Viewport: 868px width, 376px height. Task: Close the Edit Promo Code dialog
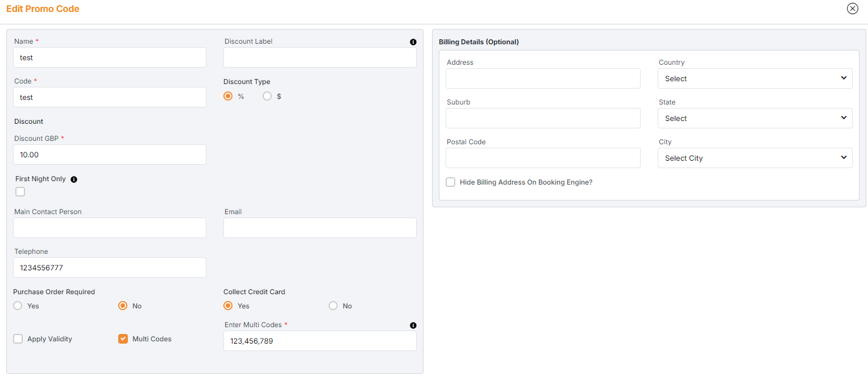(852, 9)
